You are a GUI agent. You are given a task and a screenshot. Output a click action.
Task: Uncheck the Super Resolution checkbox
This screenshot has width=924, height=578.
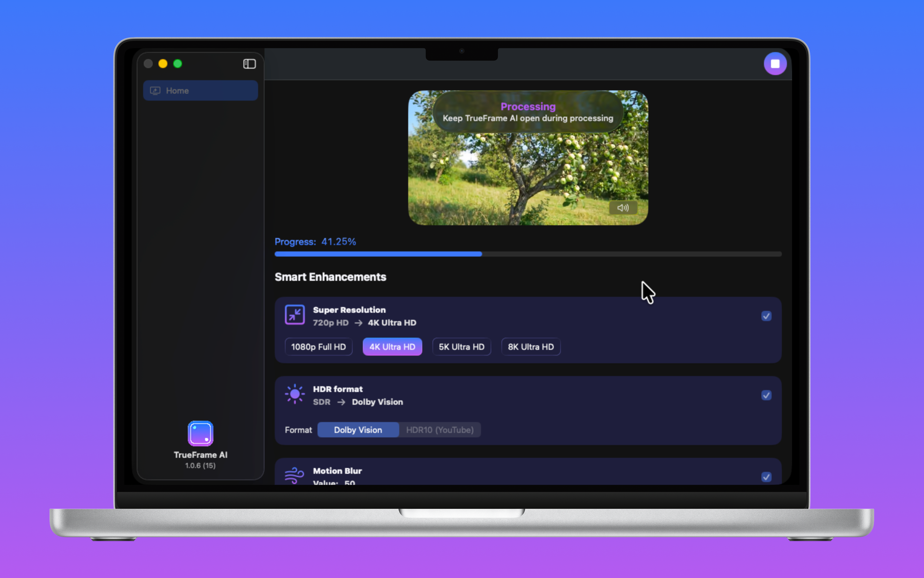(766, 316)
